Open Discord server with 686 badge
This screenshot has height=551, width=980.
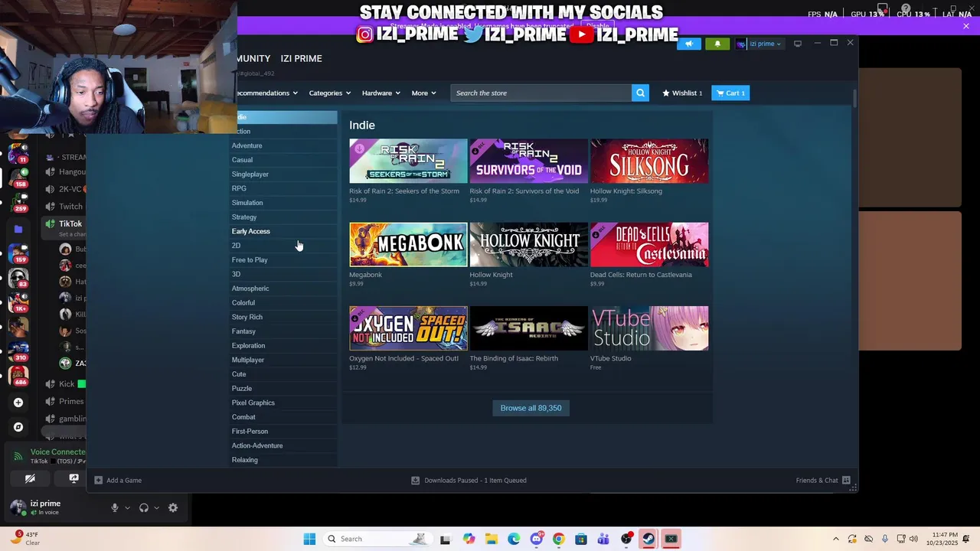click(18, 375)
